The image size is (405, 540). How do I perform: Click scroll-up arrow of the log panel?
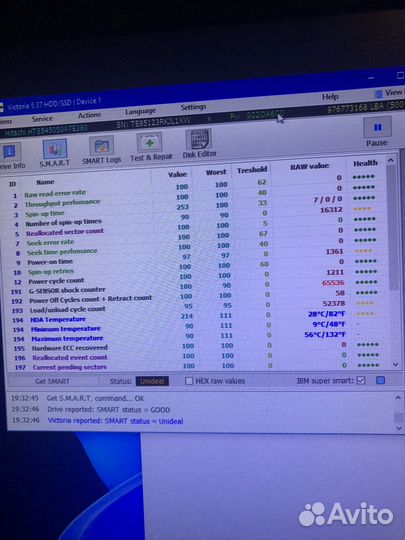coord(398,397)
